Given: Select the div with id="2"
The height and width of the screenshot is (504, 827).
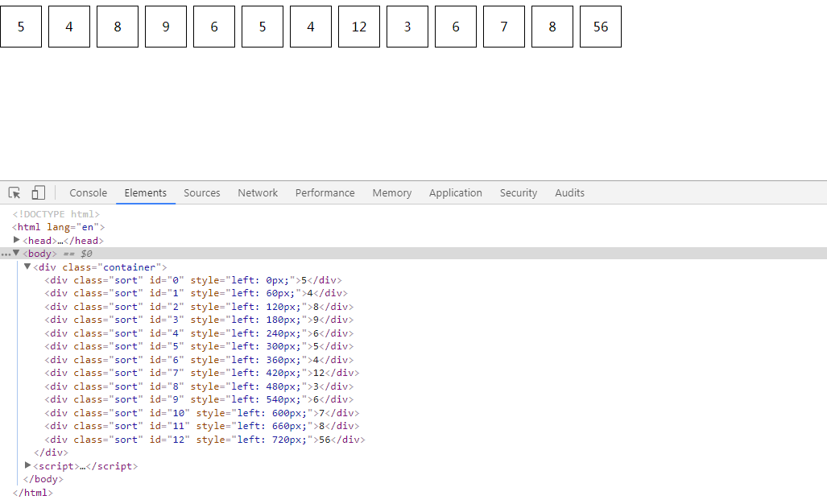Looking at the screenshot, I should click(200, 307).
